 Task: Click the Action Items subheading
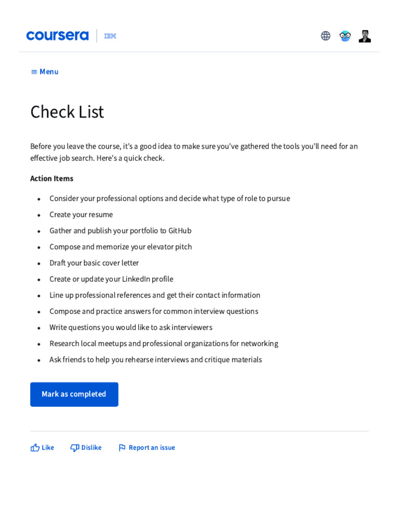pos(51,178)
